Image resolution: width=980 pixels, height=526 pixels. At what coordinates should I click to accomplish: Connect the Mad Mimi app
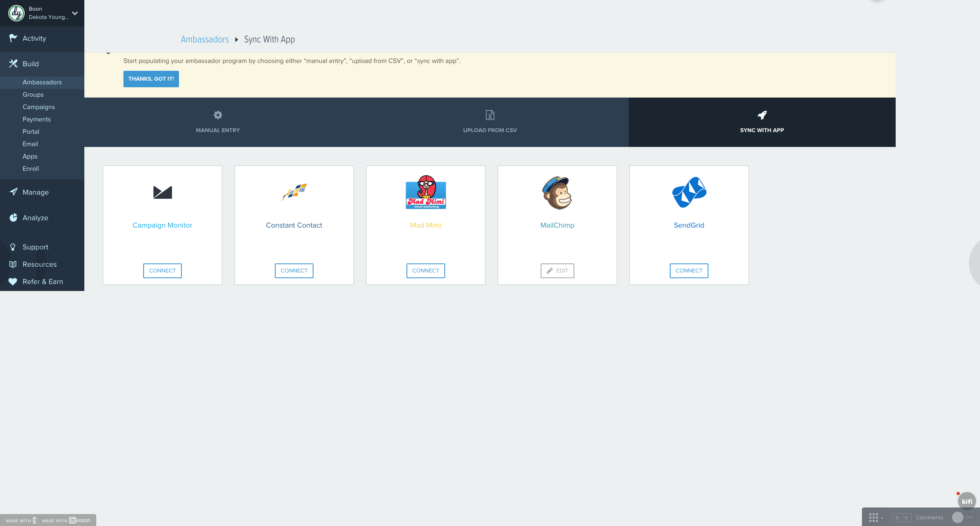426,271
